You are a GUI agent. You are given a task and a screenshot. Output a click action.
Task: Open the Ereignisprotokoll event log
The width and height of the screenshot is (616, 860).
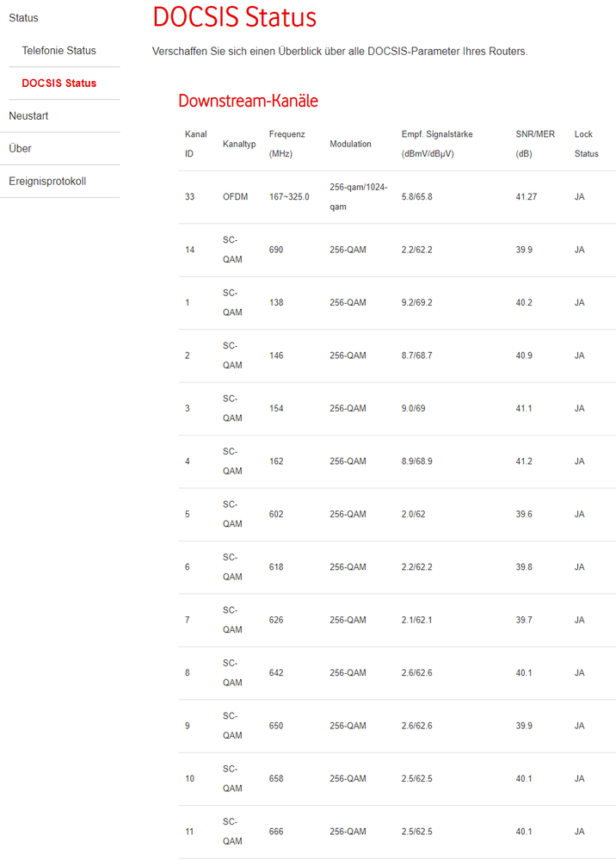click(x=47, y=182)
